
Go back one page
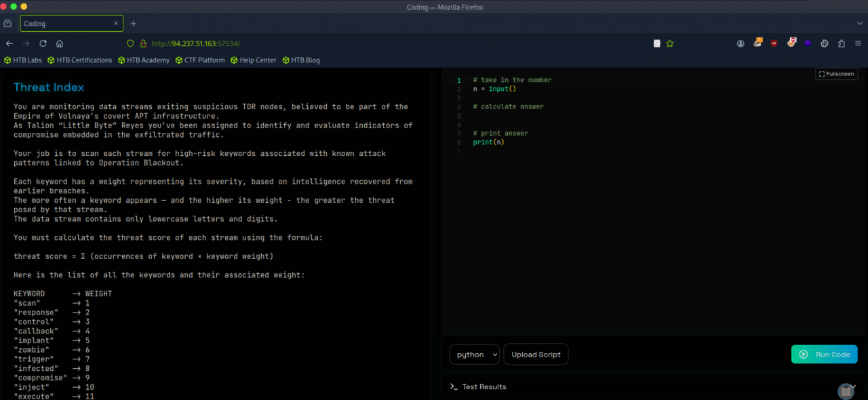9,43
